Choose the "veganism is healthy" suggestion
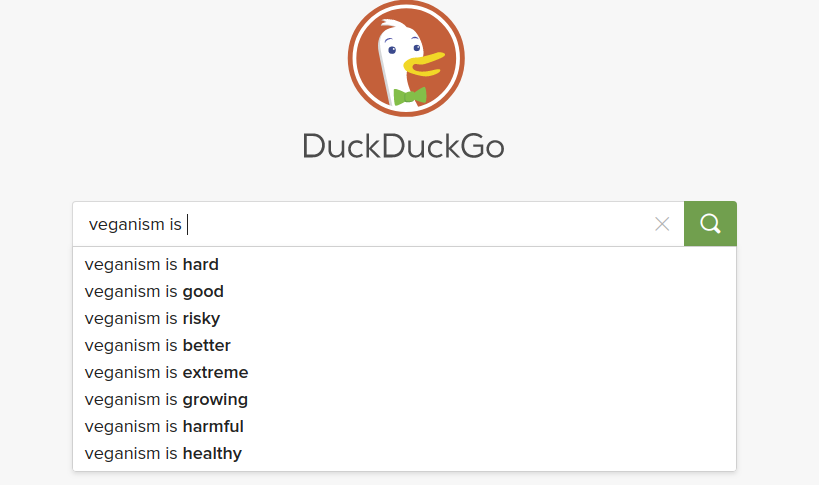The image size is (819, 485). (x=163, y=454)
